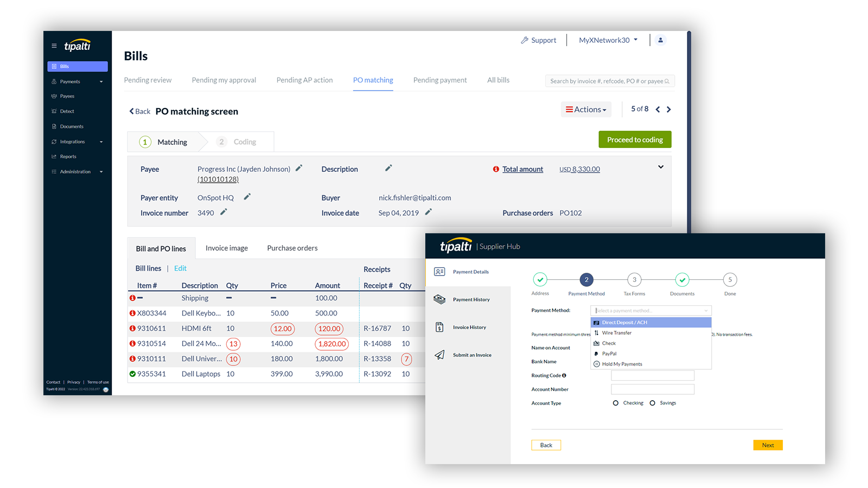Click the green Proceed to coding button
Image resolution: width=868 pixels, height=488 pixels.
pyautogui.click(x=635, y=139)
